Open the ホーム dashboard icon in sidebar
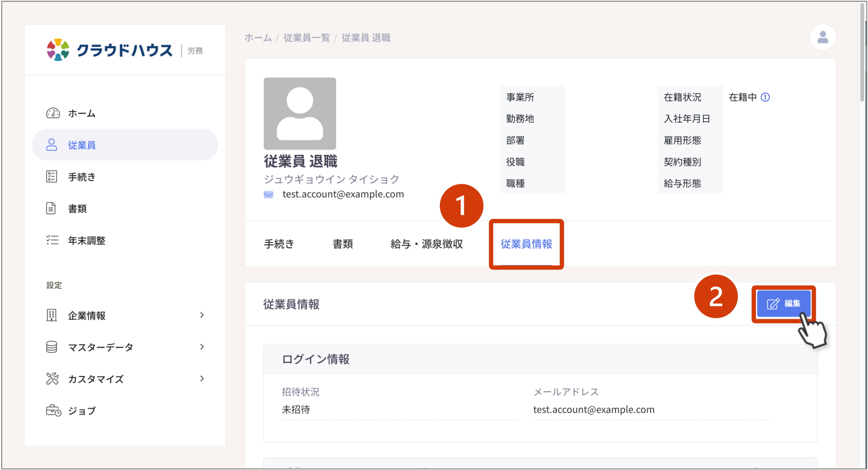Screen dimensions: 868x470 point(53,113)
